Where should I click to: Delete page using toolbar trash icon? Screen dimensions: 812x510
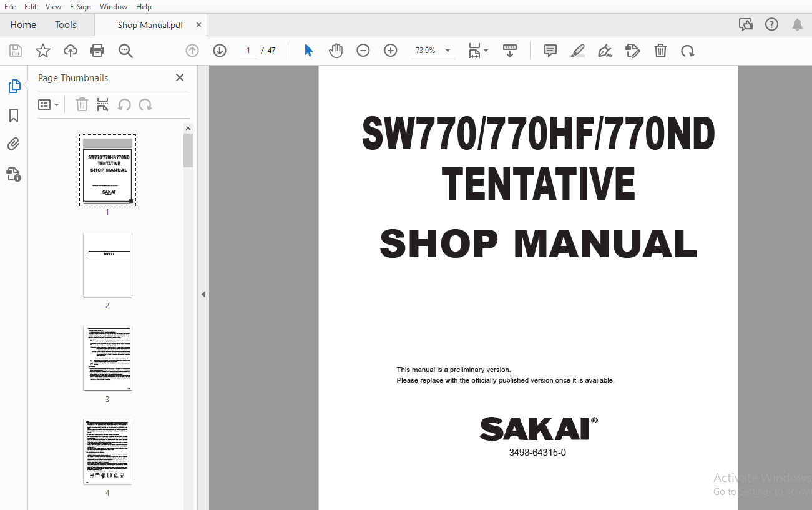point(660,51)
